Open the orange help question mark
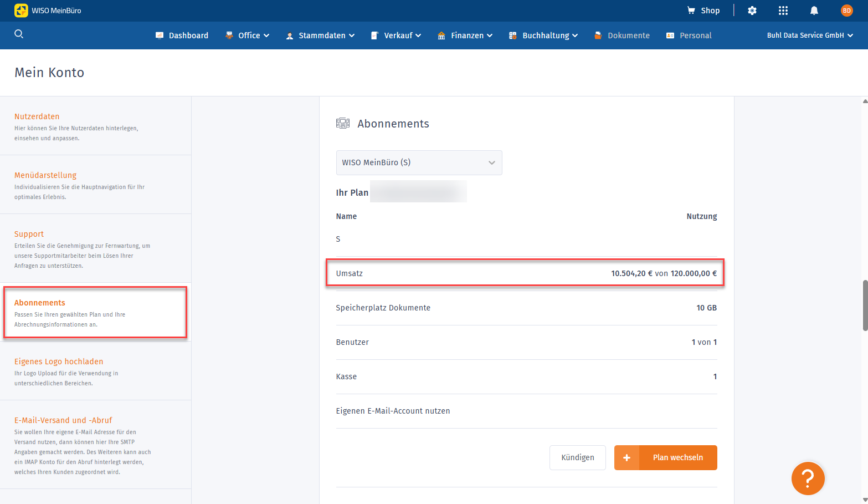This screenshot has width=868, height=504. (808, 478)
